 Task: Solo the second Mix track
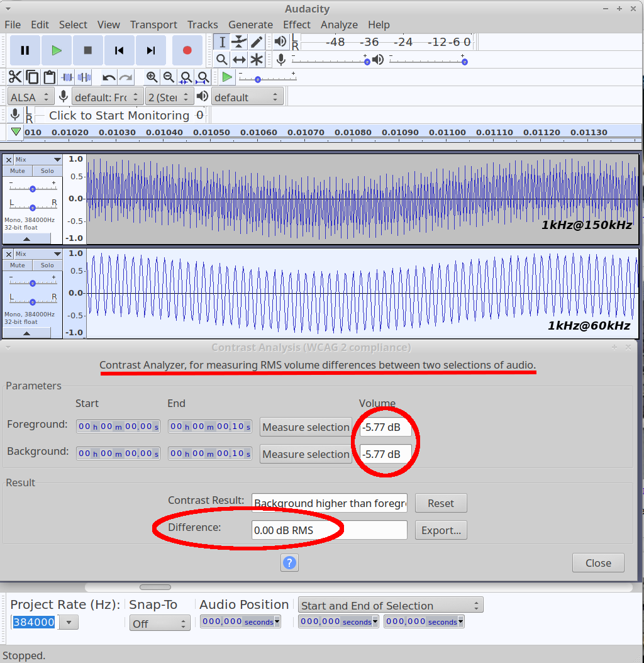coord(47,265)
